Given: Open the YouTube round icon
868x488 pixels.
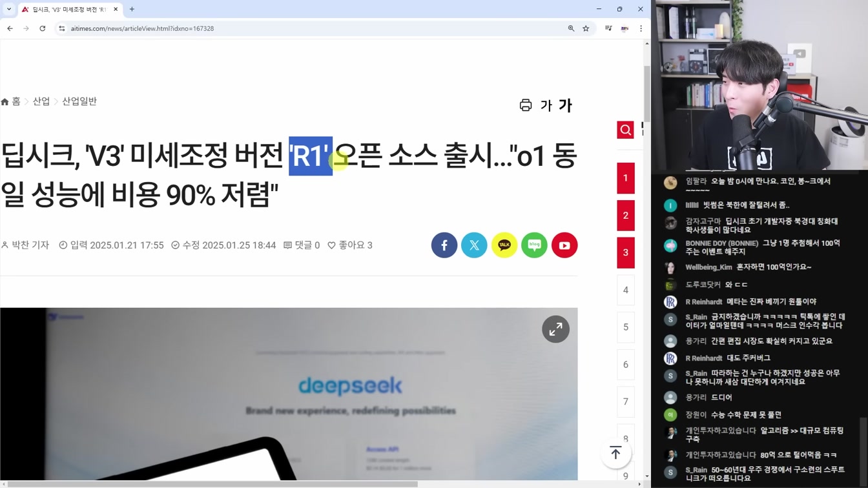Looking at the screenshot, I should [x=564, y=245].
